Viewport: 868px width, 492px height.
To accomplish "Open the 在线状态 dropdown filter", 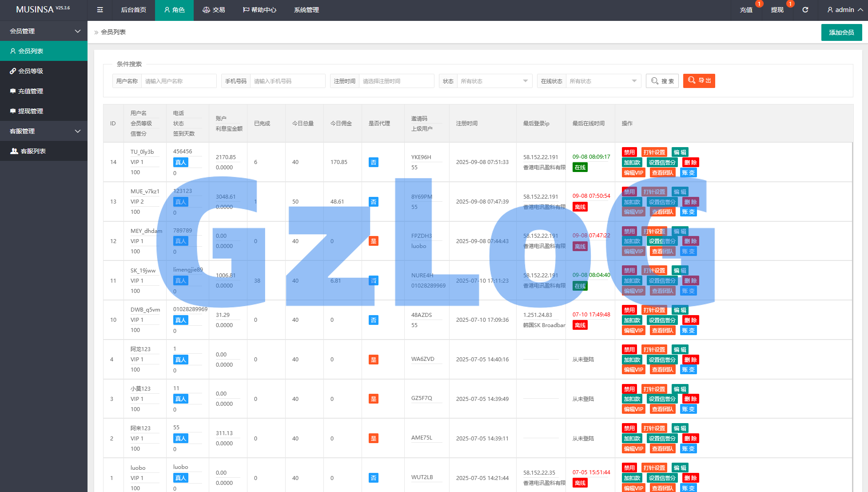I will [603, 81].
